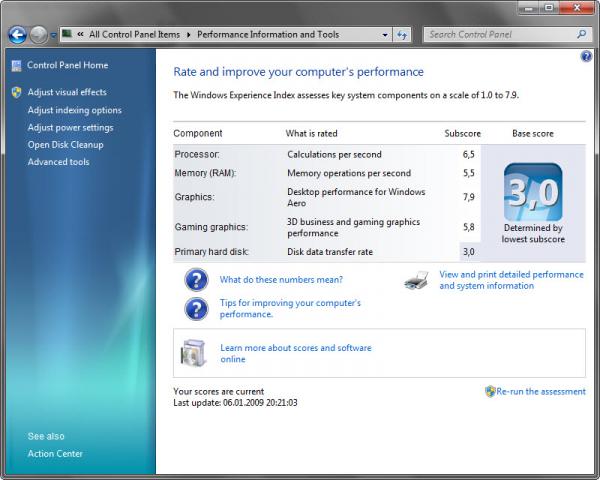Open What do these numbers mean? link

[281, 280]
